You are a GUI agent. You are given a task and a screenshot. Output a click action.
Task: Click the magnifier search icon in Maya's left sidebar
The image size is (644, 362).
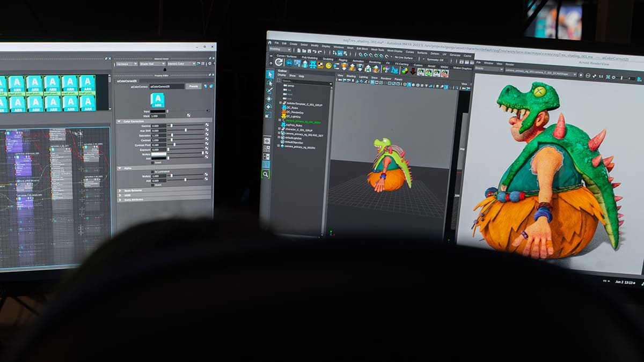point(266,174)
